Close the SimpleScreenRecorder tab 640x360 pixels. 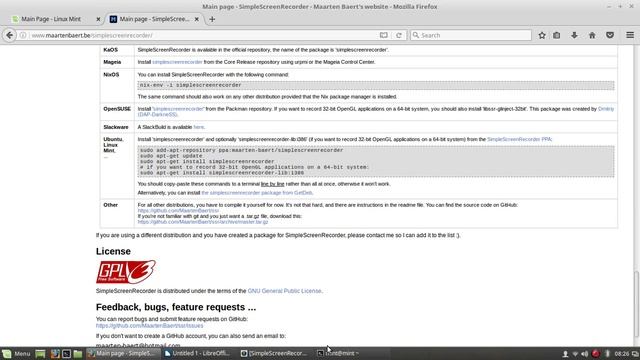pyautogui.click(x=196, y=19)
